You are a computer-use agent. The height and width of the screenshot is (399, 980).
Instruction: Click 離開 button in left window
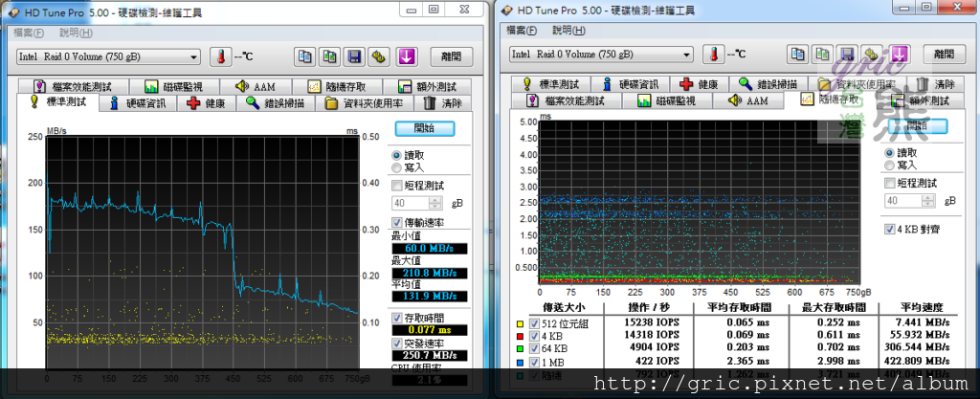click(x=452, y=56)
